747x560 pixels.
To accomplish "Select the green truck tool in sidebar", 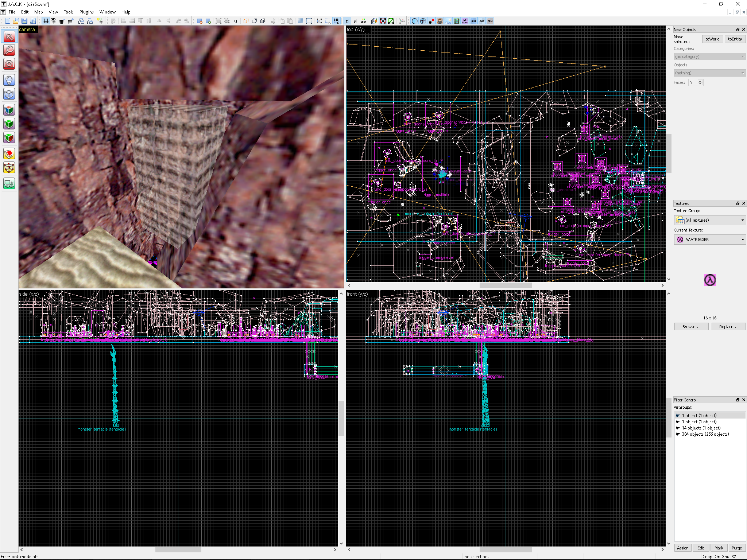I will [9, 184].
